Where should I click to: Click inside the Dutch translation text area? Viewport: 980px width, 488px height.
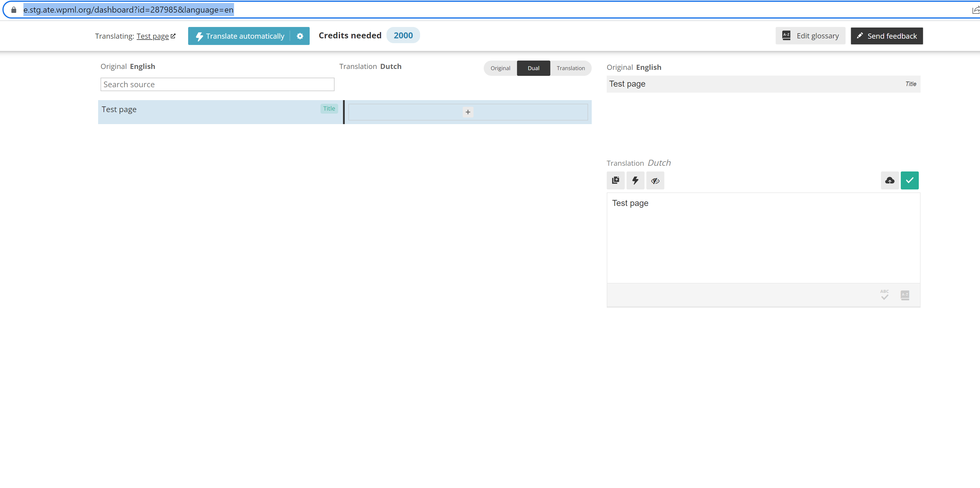764,238
